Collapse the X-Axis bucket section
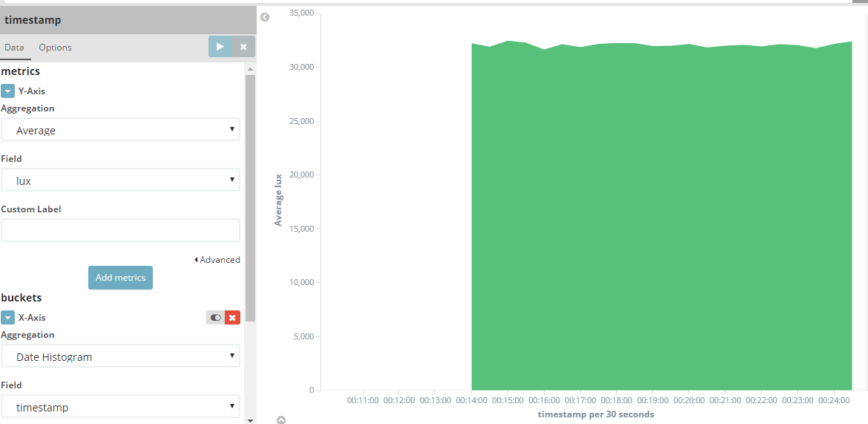868x424 pixels. click(7, 318)
